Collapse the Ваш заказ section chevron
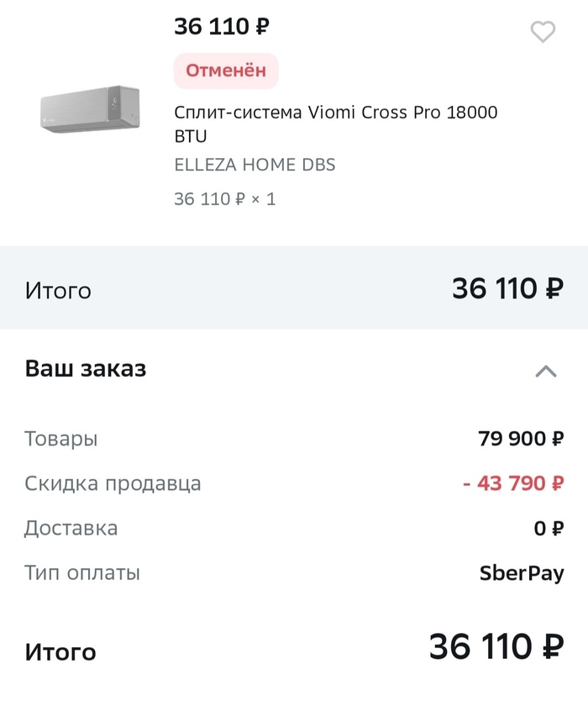Image resolution: width=588 pixels, height=701 pixels. click(546, 371)
